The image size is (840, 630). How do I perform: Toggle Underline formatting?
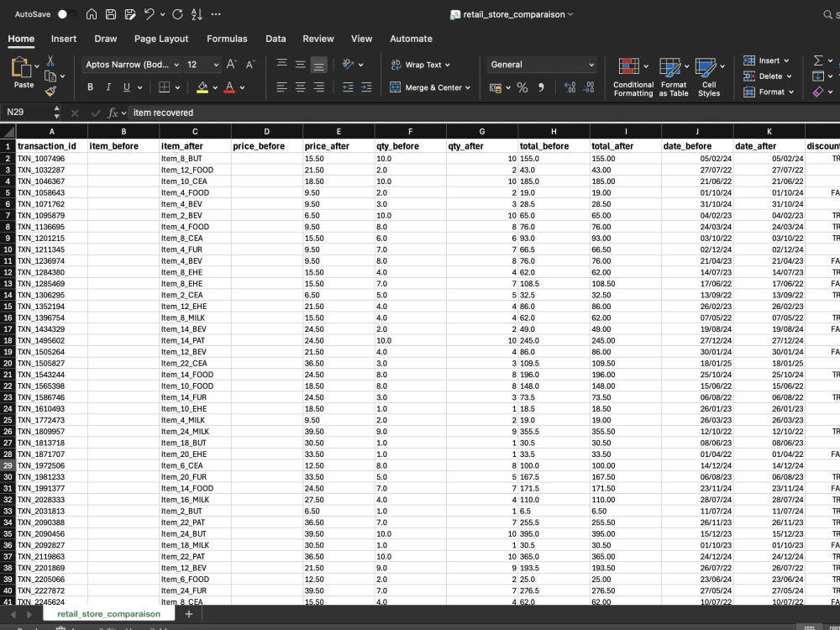point(127,87)
